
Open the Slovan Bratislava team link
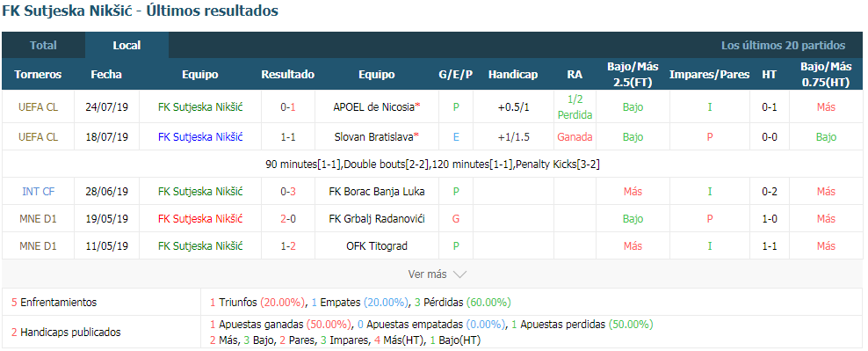376,137
